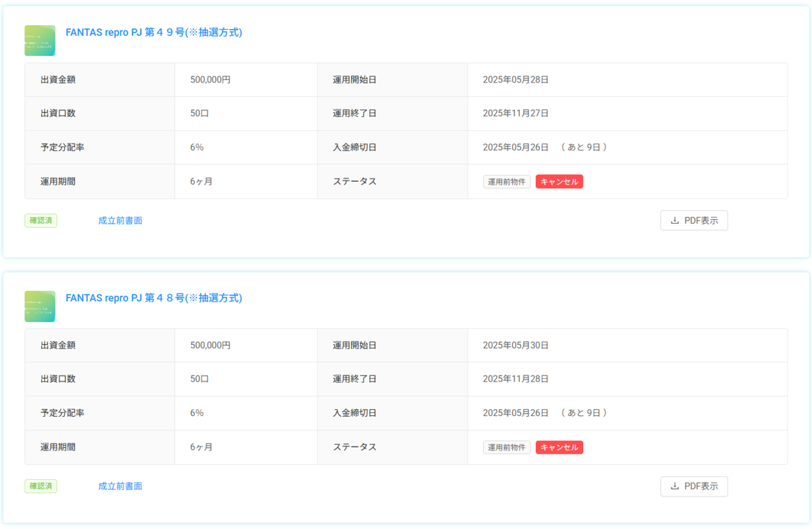
Task: Select start date 2025年05月28日
Action: (x=516, y=80)
